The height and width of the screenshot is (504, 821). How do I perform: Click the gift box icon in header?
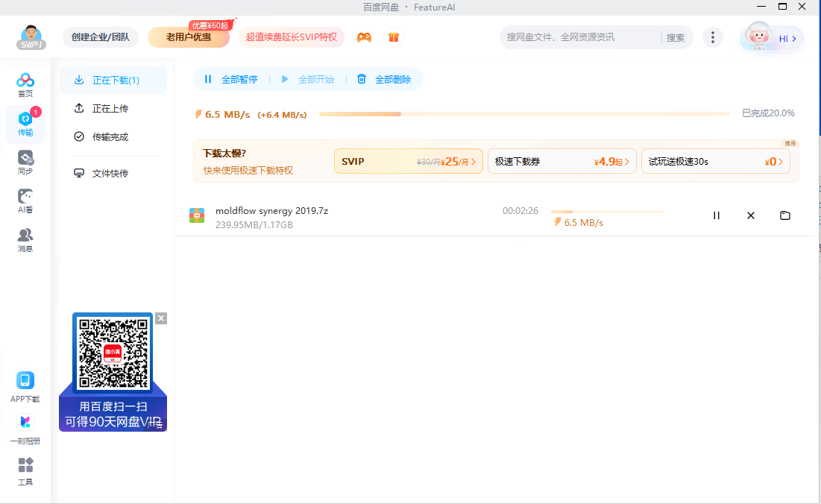[393, 37]
